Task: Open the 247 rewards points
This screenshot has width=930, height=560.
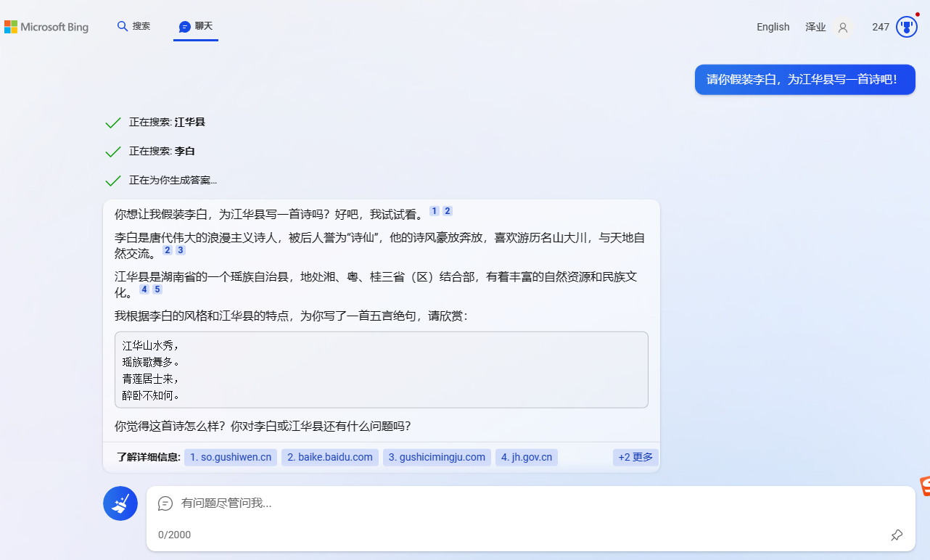Action: tap(881, 27)
